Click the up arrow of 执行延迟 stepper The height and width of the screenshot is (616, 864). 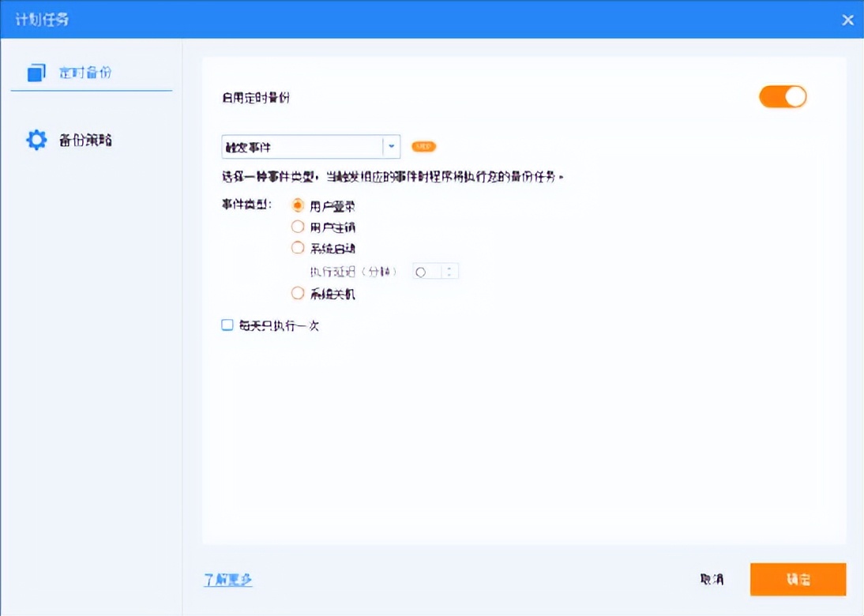(450, 267)
